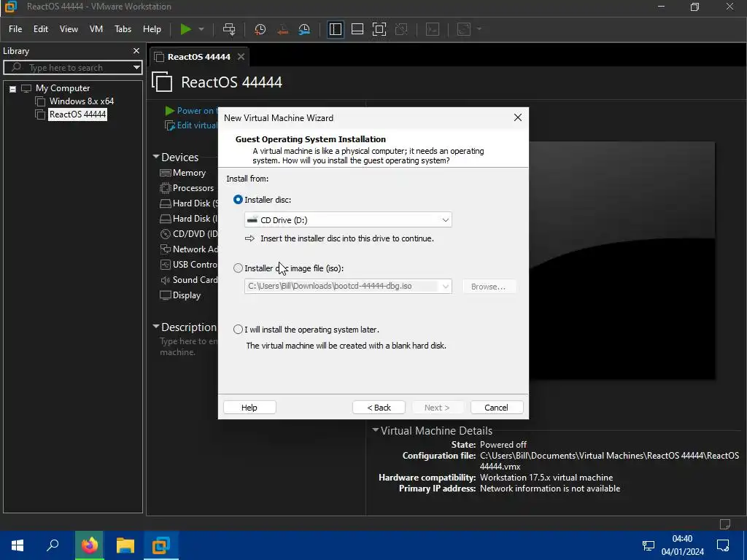Viewport: 747px width, 560px height.
Task: Open the VM menu
Action: click(x=96, y=29)
